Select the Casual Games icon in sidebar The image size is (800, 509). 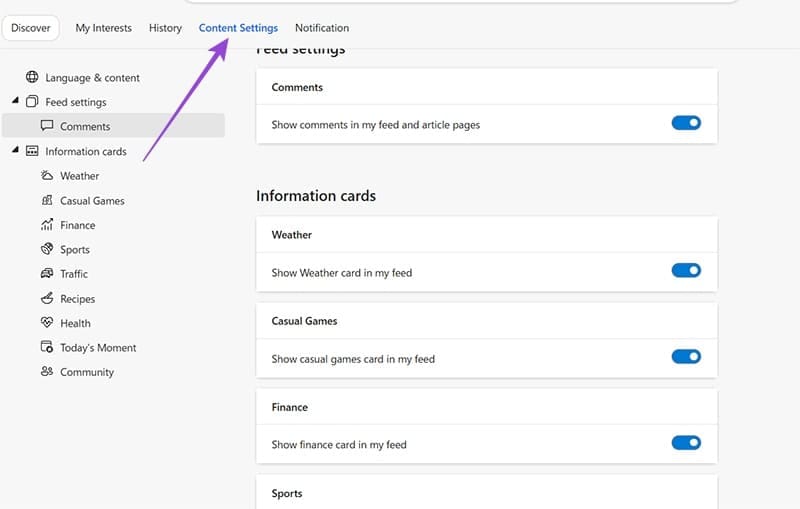click(x=47, y=200)
